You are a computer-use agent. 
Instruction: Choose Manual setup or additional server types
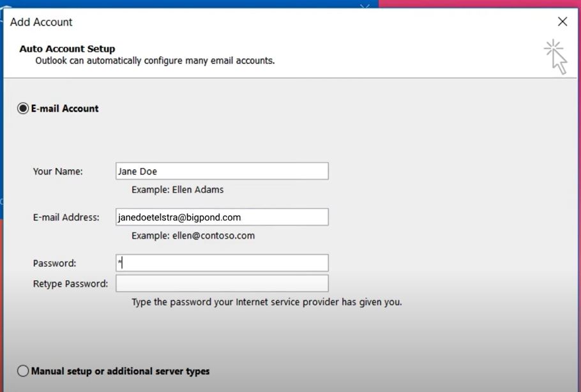pos(22,371)
